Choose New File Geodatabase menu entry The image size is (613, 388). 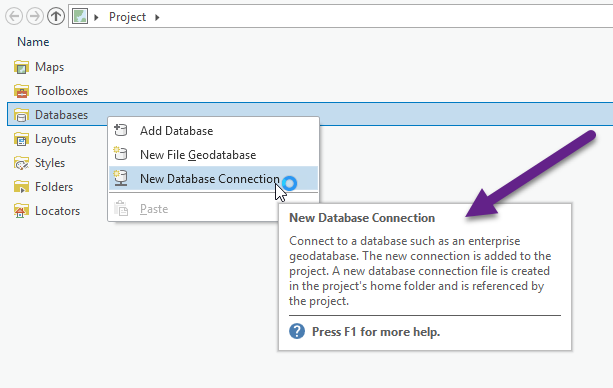coord(213,155)
